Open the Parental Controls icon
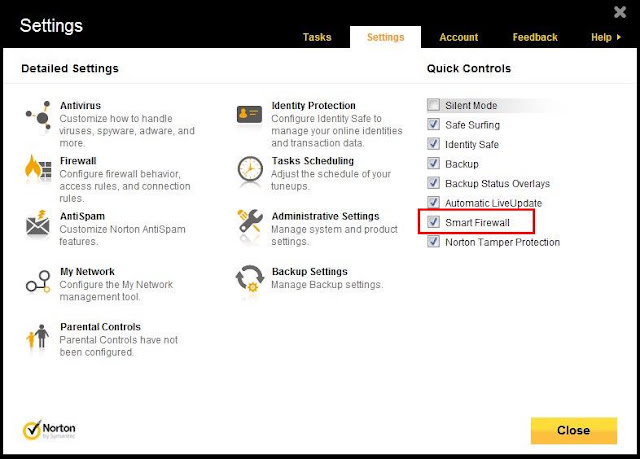Viewport: 640px width, 459px height. coord(38,336)
